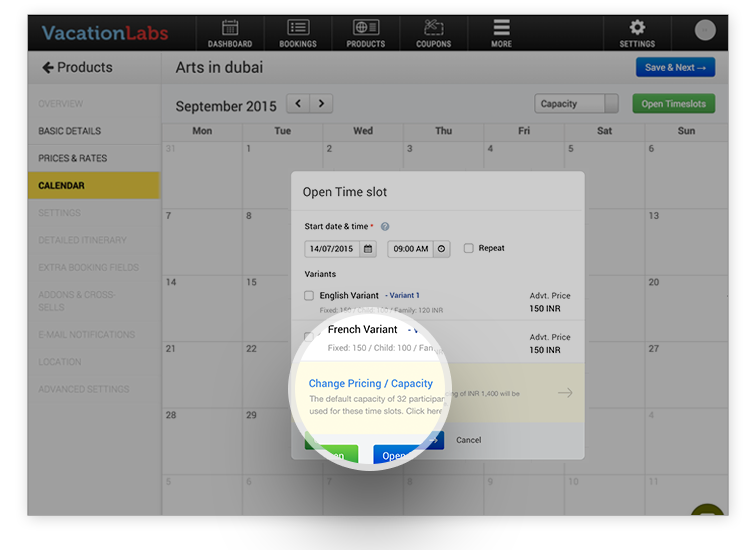756x550 pixels.
Task: Select Calendar in sidebar
Action: coord(94,186)
